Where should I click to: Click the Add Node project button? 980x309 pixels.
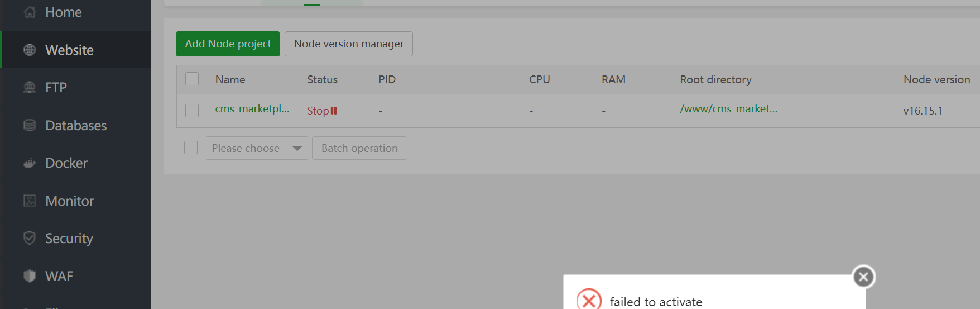point(228,44)
